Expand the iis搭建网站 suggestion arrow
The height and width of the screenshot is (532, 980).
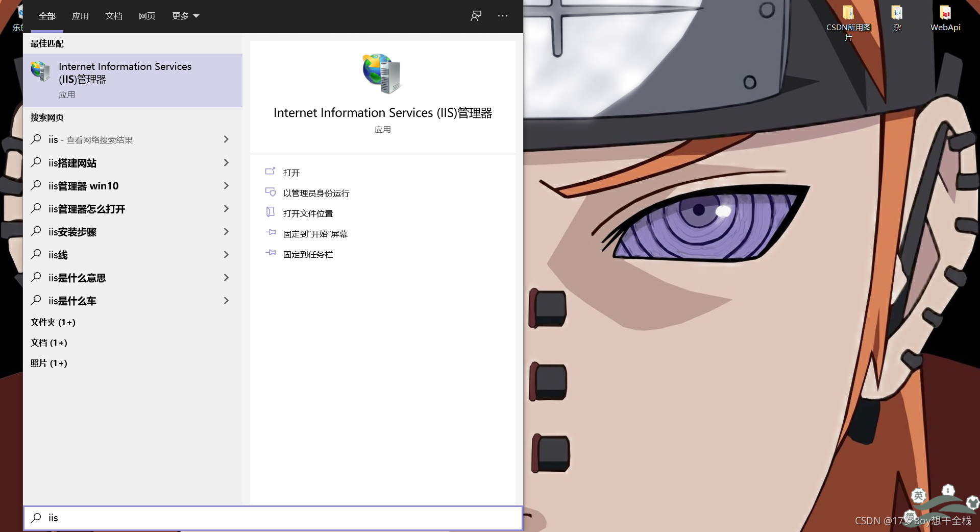[226, 162]
